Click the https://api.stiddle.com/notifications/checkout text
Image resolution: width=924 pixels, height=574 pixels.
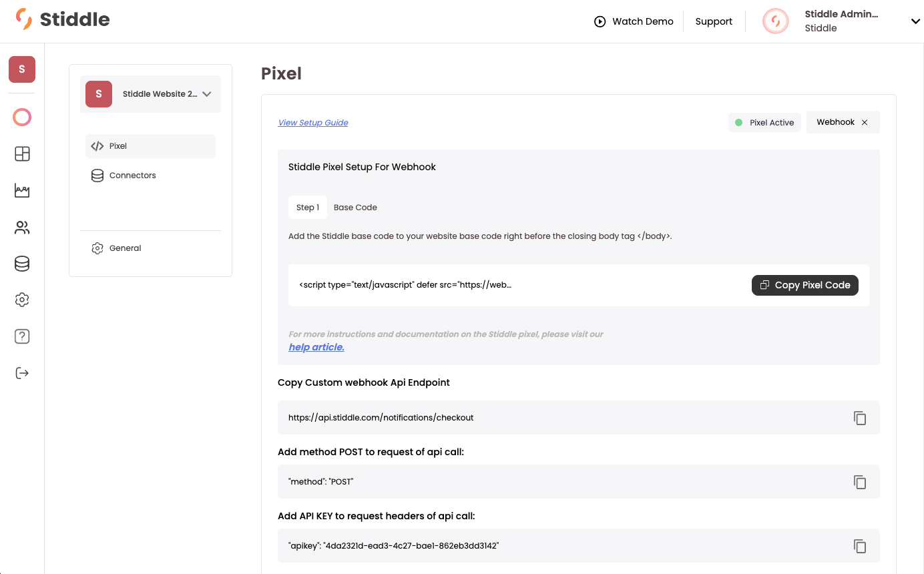coord(381,418)
